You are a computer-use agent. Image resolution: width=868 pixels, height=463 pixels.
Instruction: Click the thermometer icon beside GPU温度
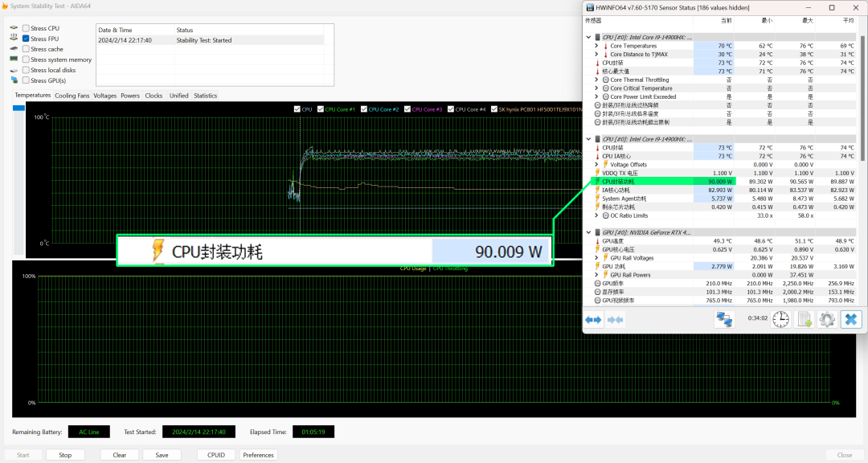(x=598, y=241)
